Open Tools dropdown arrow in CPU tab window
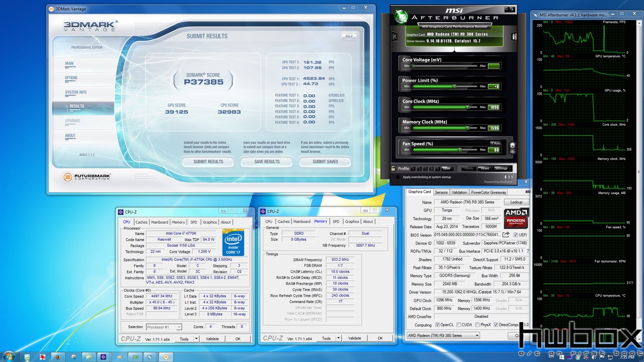The width and height of the screenshot is (644, 362). point(195,339)
